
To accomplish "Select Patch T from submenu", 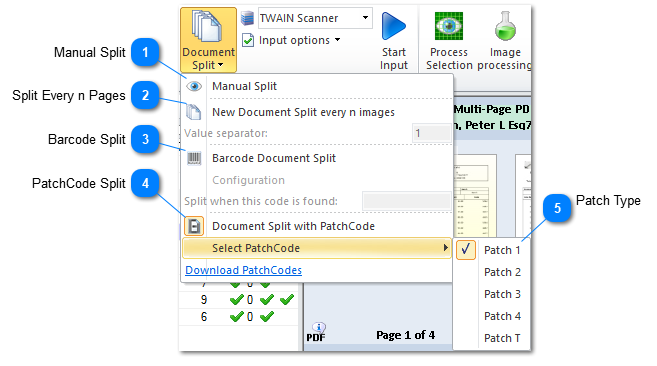I will (x=502, y=338).
